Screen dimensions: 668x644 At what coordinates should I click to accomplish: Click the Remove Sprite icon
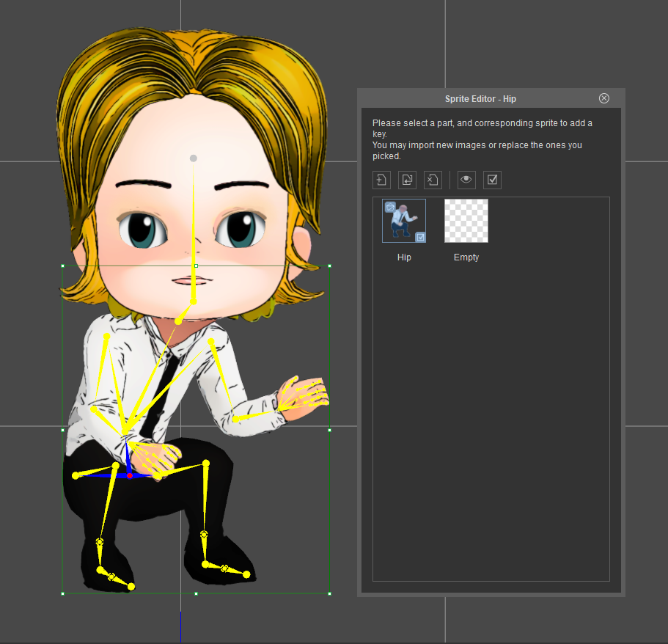[433, 180]
